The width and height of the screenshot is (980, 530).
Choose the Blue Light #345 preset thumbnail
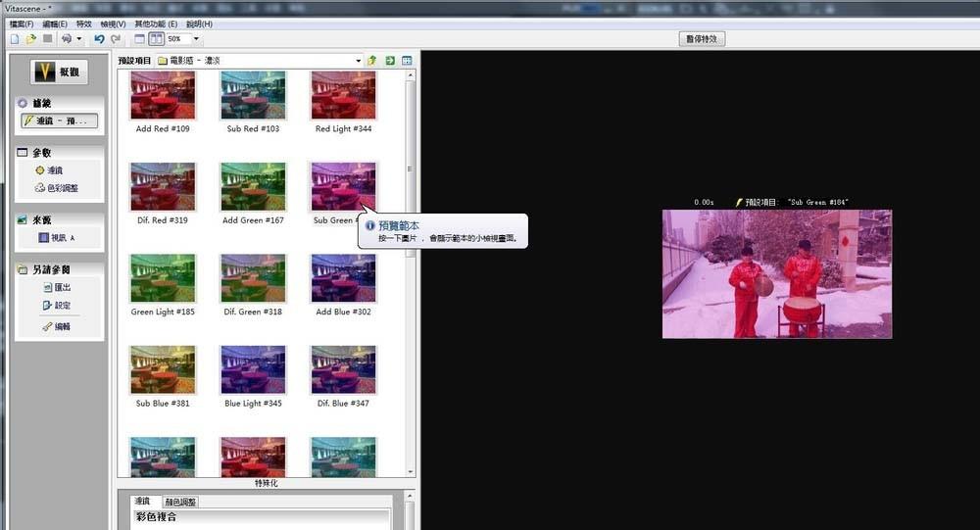tap(253, 369)
